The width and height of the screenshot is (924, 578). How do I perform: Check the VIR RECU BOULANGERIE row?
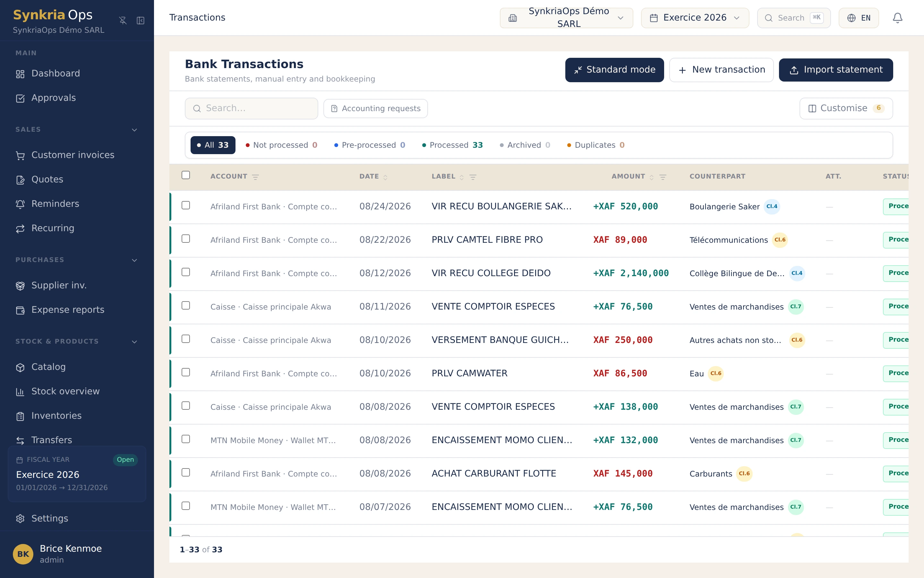(185, 205)
